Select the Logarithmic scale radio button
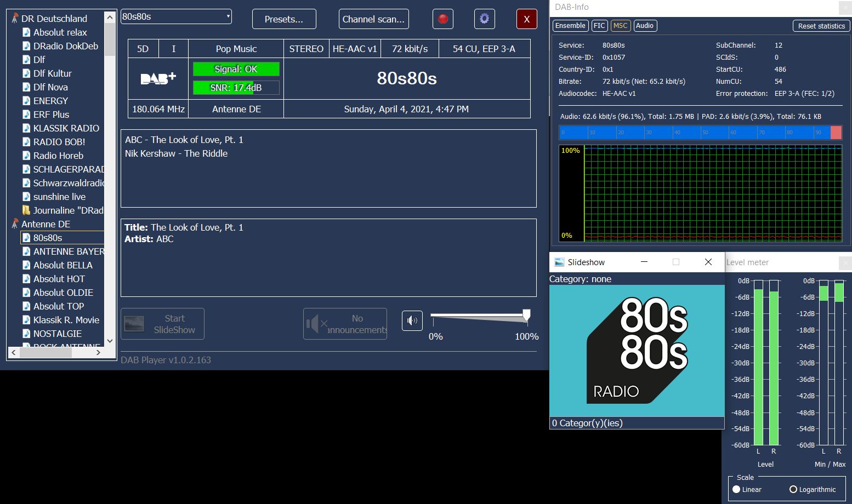Viewport: 852px width, 504px height. [x=793, y=489]
